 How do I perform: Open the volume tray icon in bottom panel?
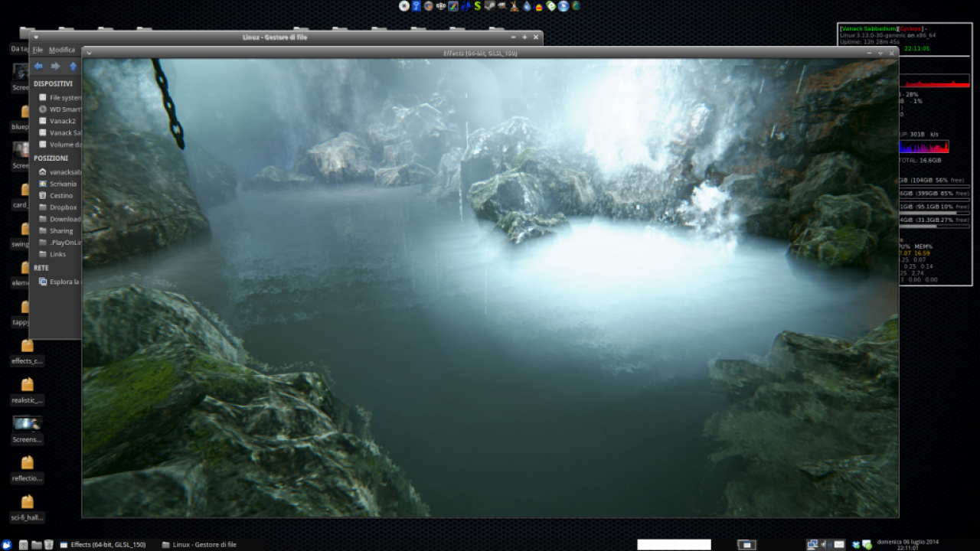(x=825, y=544)
